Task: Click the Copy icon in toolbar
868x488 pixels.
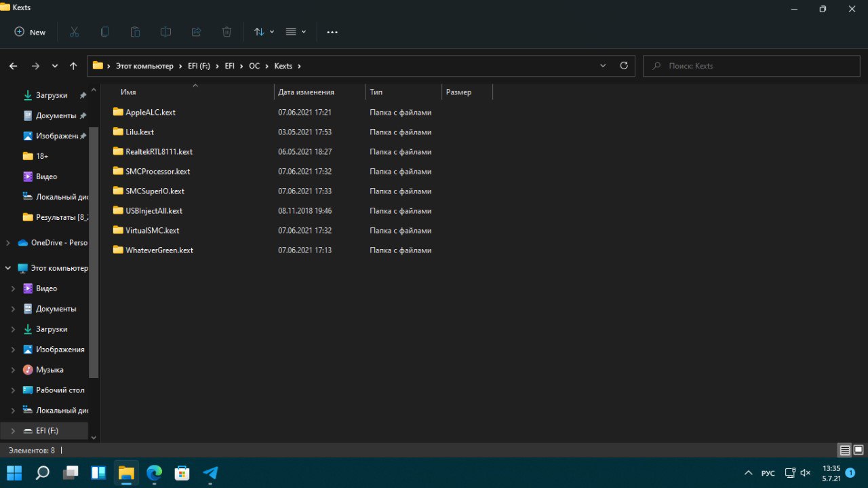Action: [104, 32]
